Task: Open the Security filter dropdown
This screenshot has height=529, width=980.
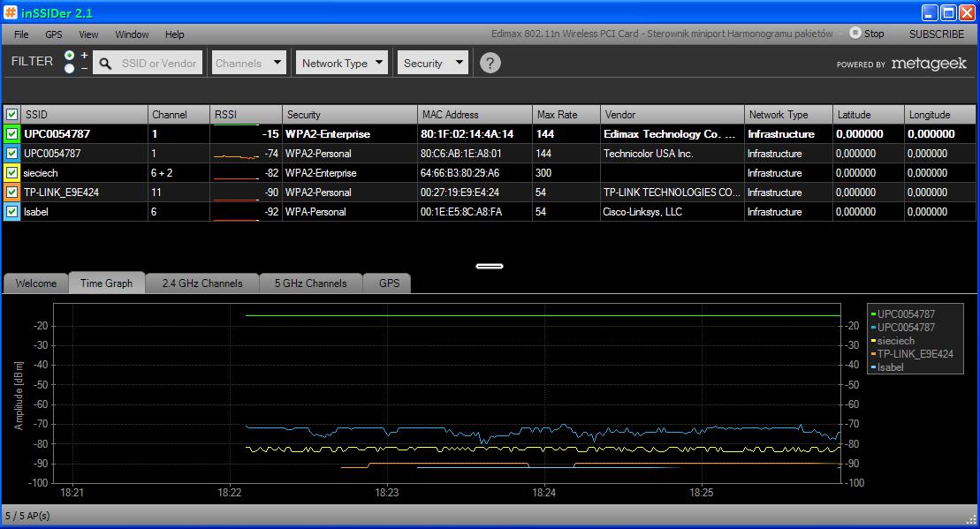Action: coord(432,63)
